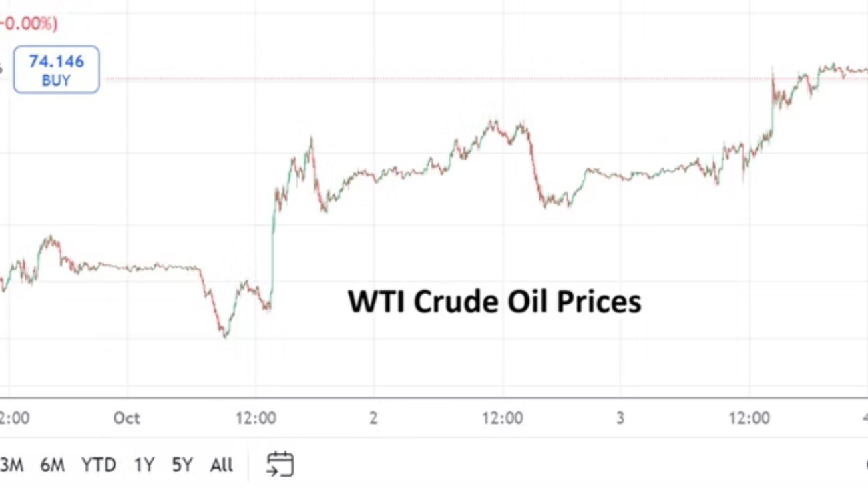Viewport: 868px width, 488px height.
Task: Switch chart range to 6M
Action: (x=53, y=465)
